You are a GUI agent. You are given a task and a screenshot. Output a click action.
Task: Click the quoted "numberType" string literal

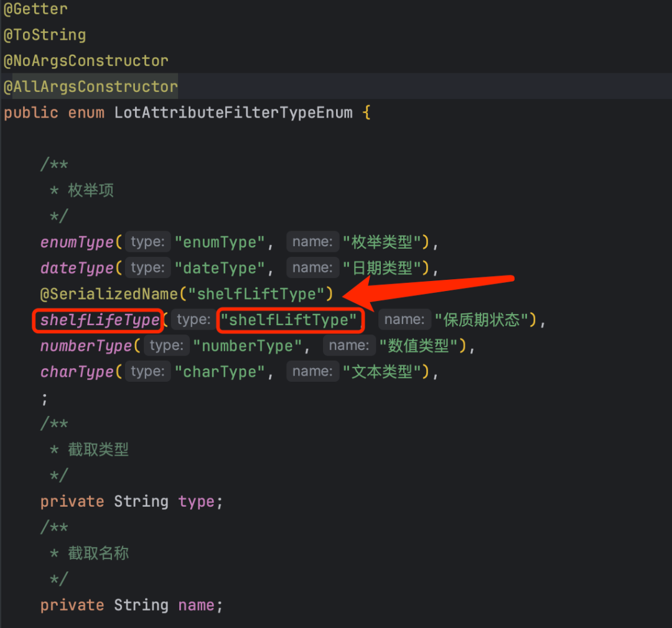click(x=247, y=346)
